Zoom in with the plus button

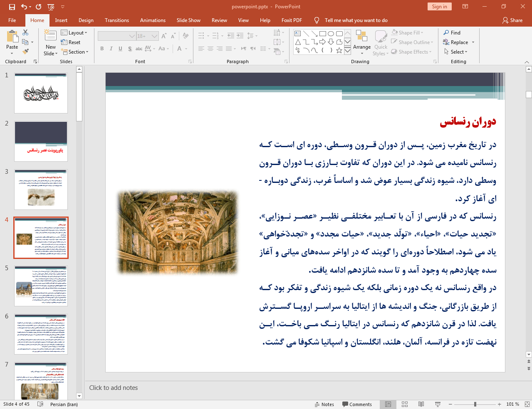(x=500, y=404)
